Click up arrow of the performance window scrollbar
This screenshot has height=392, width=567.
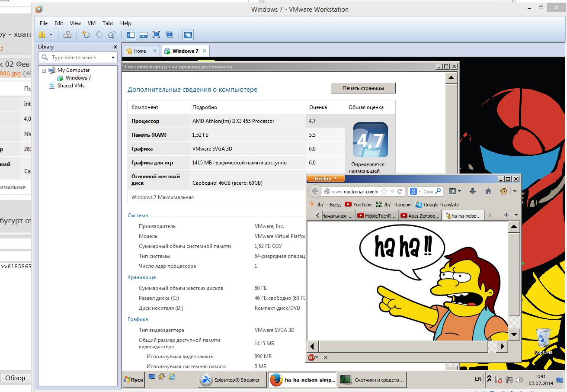(451, 78)
